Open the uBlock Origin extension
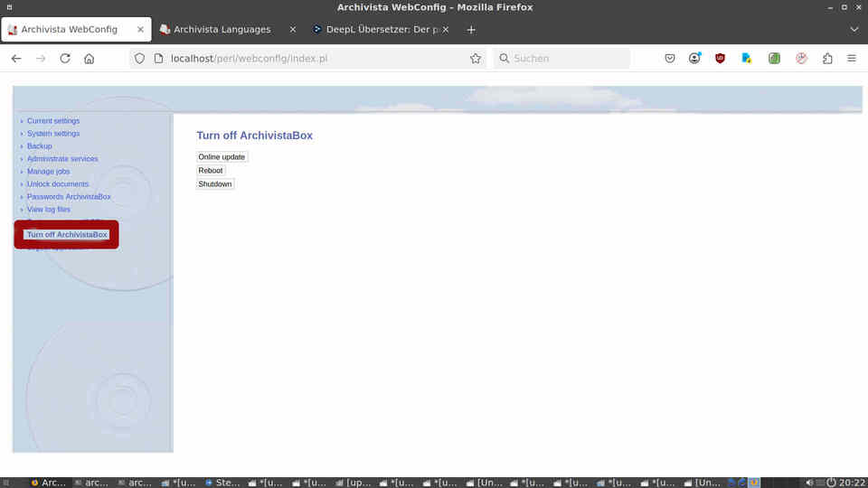868x488 pixels. point(720,58)
